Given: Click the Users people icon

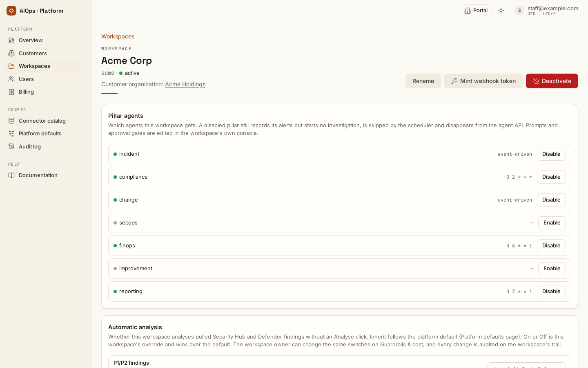Looking at the screenshot, I should [11, 79].
